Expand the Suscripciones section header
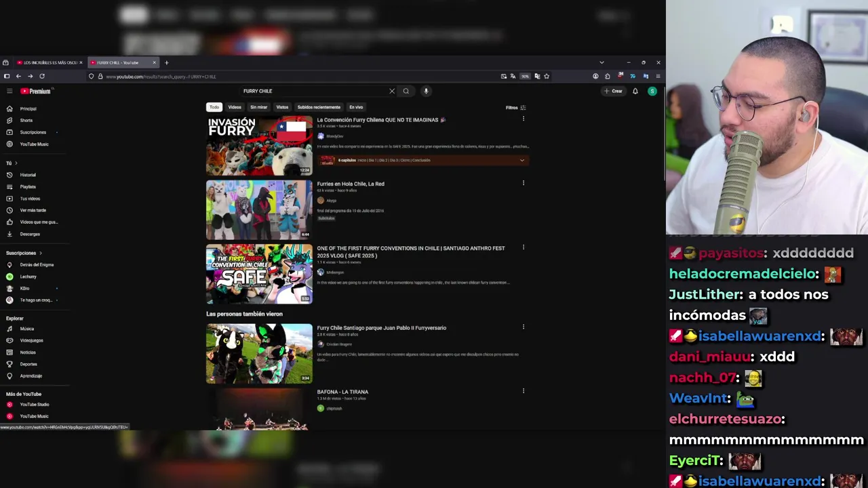The image size is (868, 488). tap(24, 253)
